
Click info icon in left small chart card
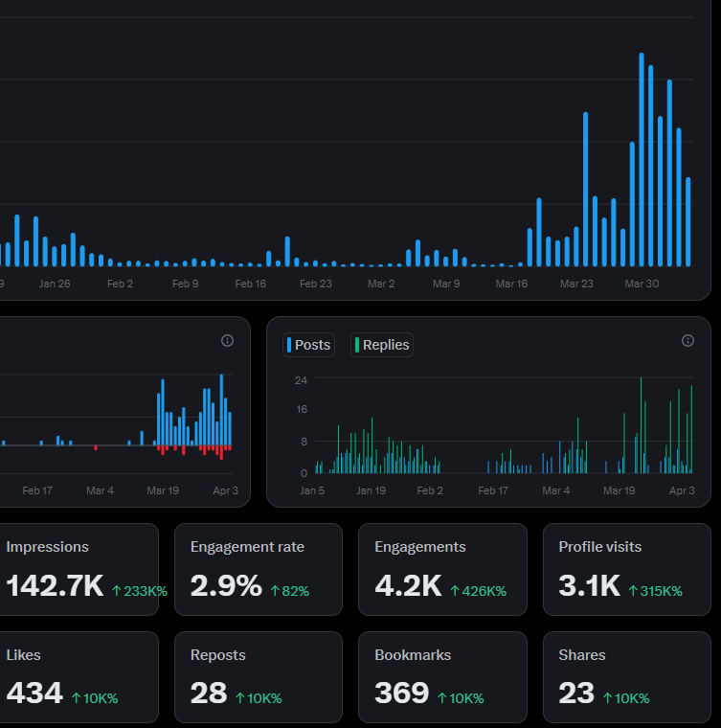227,341
